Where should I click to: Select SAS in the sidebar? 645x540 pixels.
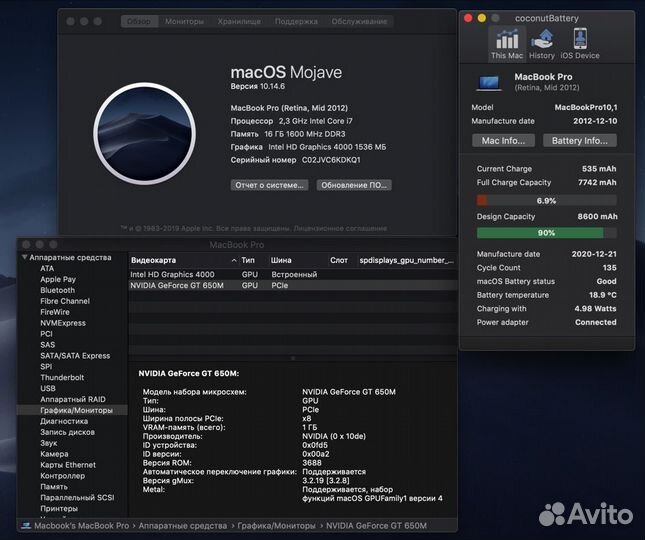47,345
